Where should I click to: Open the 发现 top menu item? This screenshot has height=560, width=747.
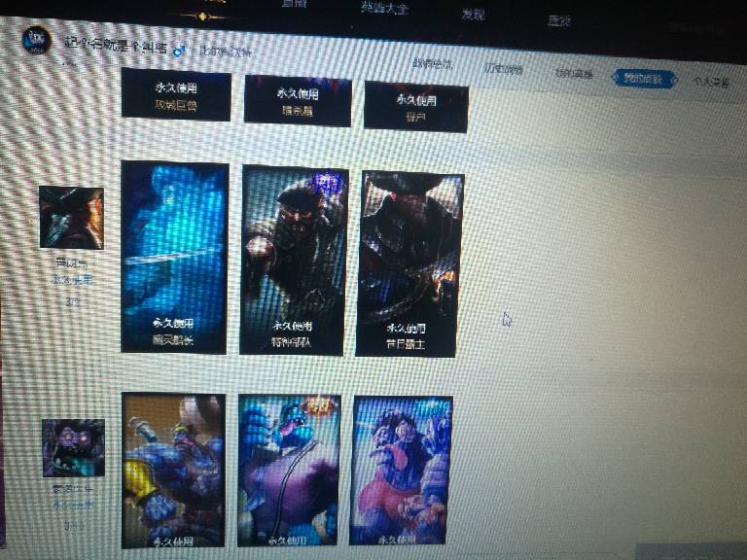pyautogui.click(x=473, y=14)
